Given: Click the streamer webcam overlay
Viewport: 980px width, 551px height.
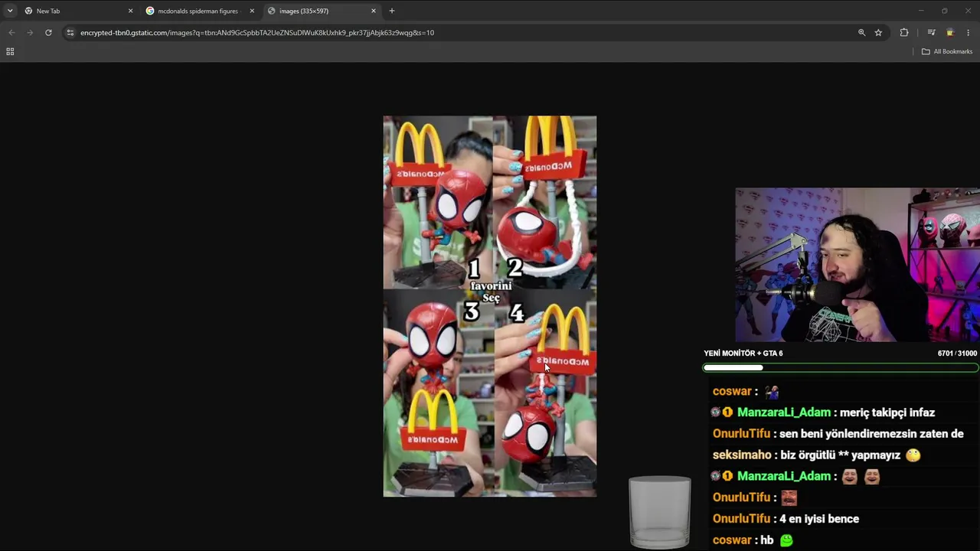Looking at the screenshot, I should click(857, 265).
